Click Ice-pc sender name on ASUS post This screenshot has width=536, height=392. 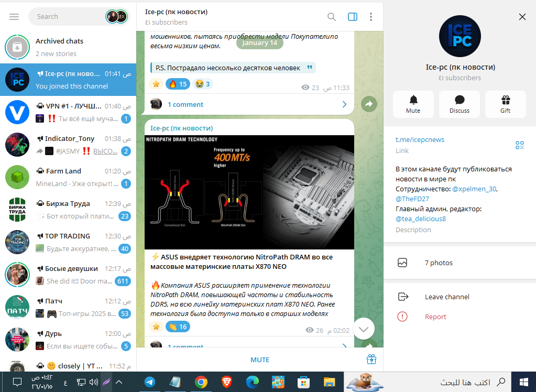click(x=181, y=128)
